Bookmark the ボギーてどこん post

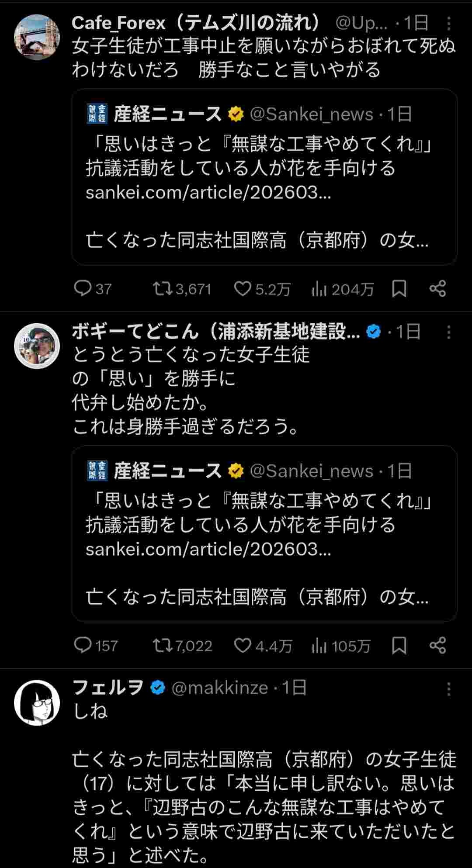coord(399,645)
